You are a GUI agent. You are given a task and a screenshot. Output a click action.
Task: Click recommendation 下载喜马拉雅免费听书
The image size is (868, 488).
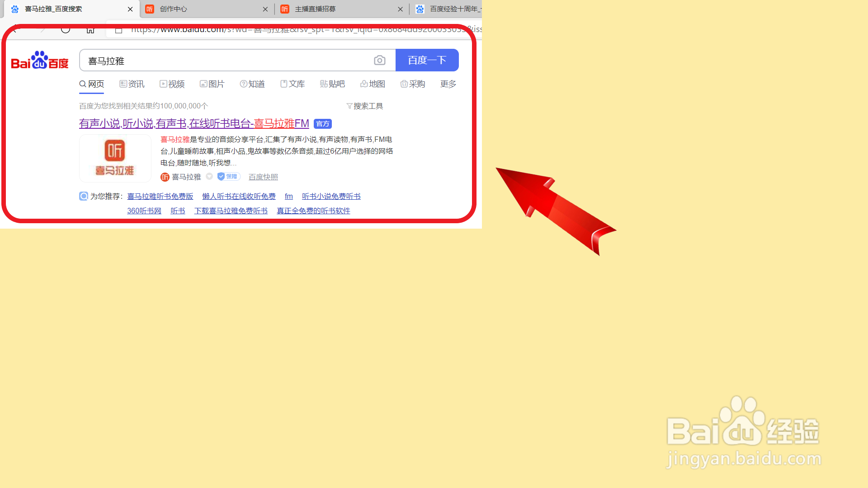point(231,211)
